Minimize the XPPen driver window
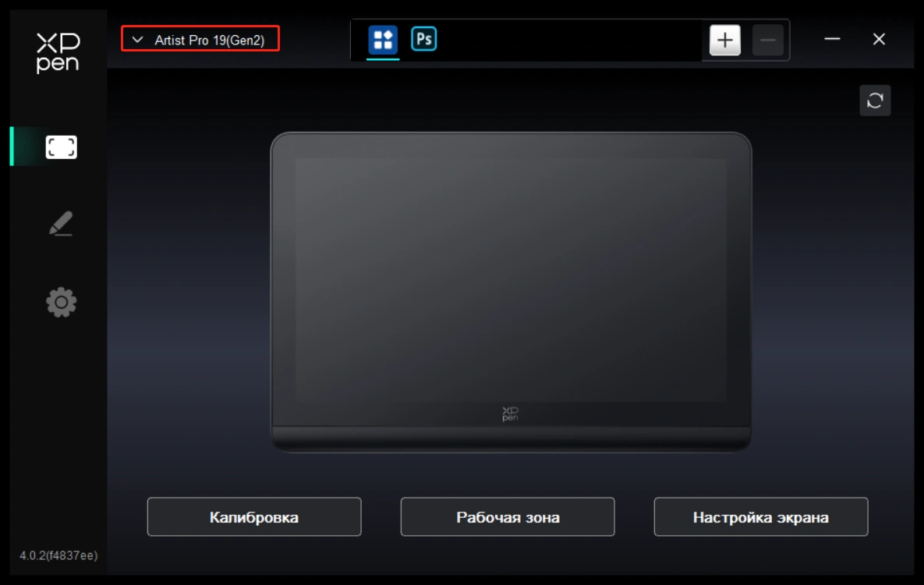Viewport: 924px width, 585px height. click(x=832, y=40)
